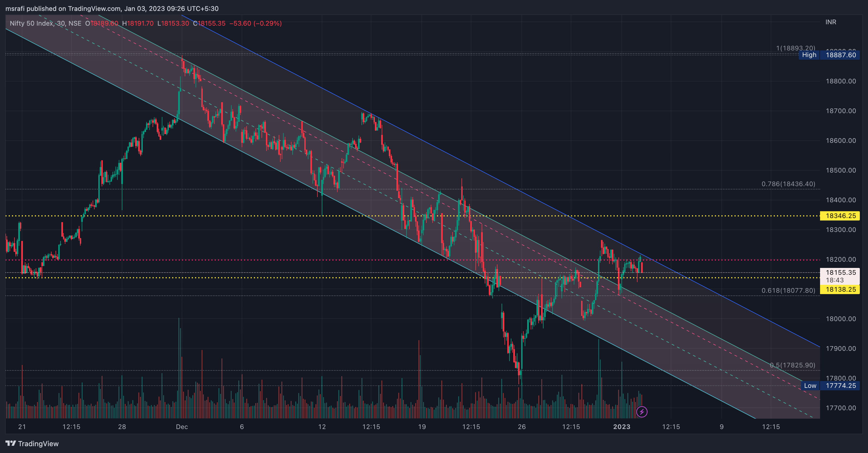Click the change value −53.60 (−0.29%)
868x453 pixels.
pos(255,23)
